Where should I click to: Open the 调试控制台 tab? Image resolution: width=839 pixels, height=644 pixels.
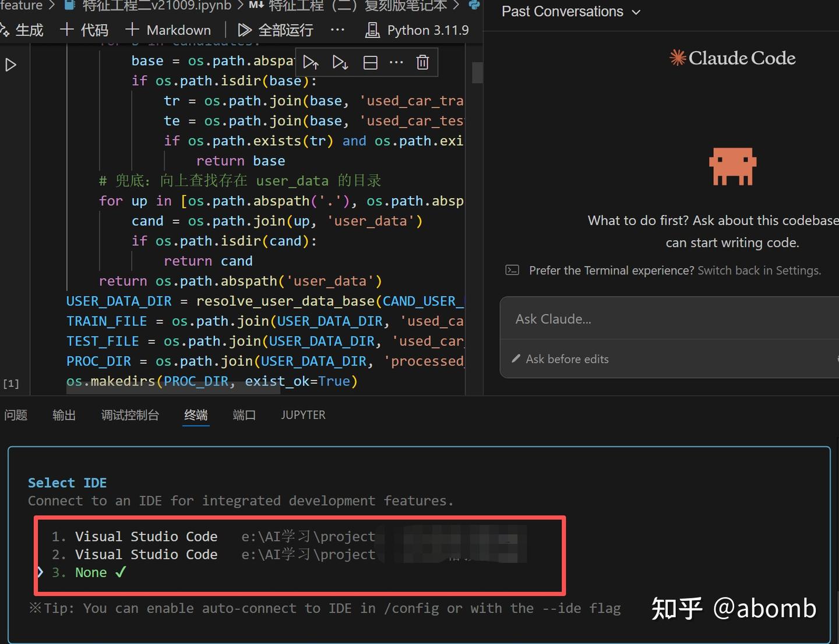(x=130, y=415)
